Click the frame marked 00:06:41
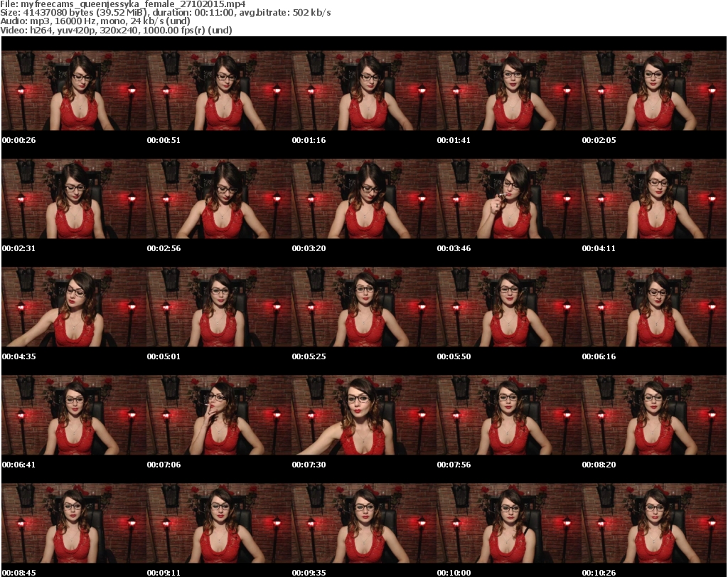 point(74,415)
